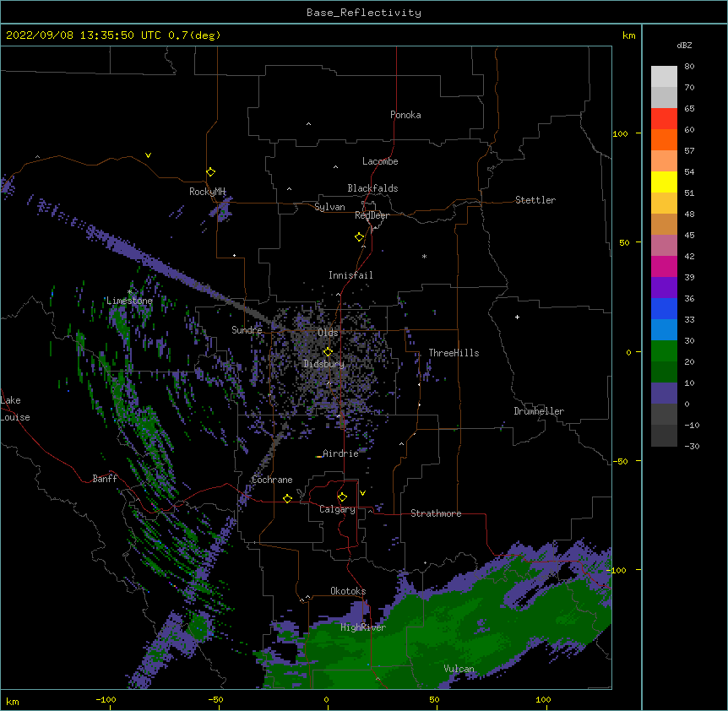Click the 65 dBZ red color swatch
The width and height of the screenshot is (728, 711).
pos(664,119)
